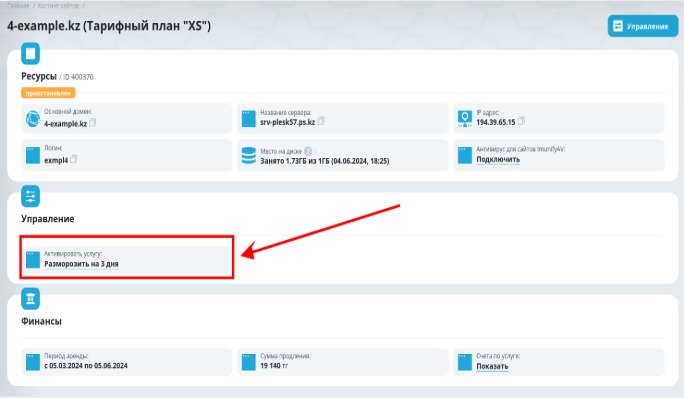Click the Управление button at top right
Screen dimensions: 684x398
643,26
